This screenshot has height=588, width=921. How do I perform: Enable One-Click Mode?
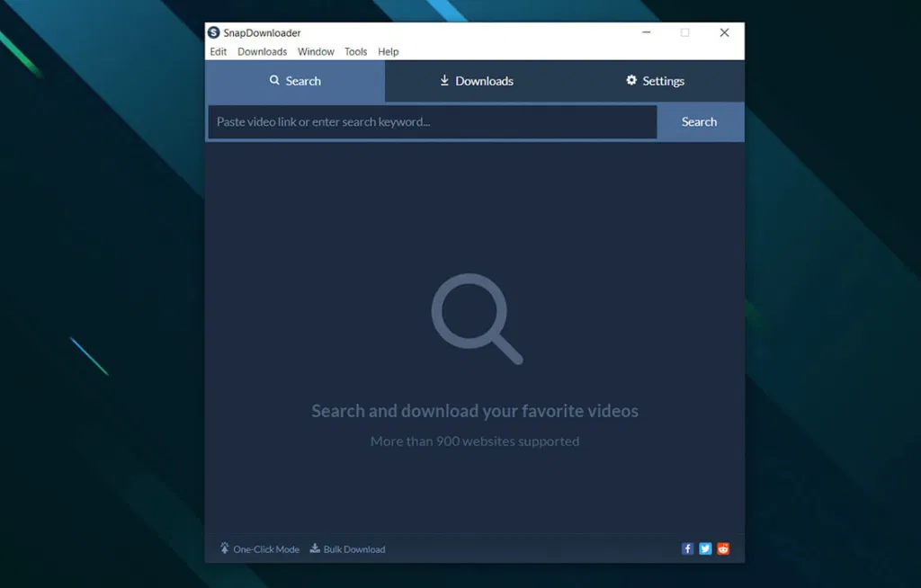tap(260, 548)
